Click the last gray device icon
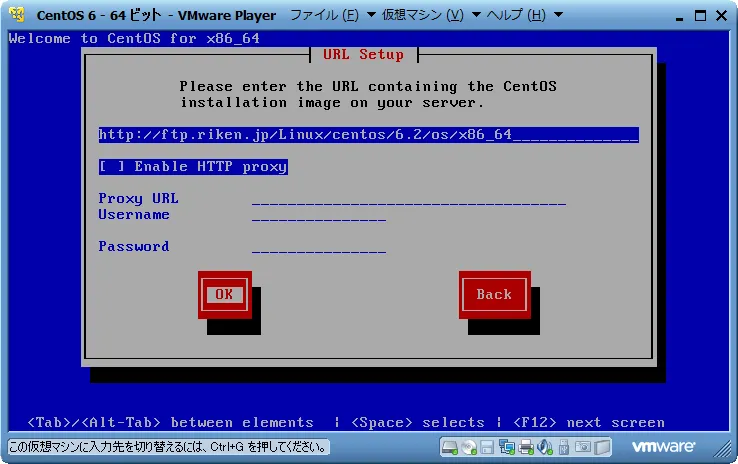 [x=602, y=447]
